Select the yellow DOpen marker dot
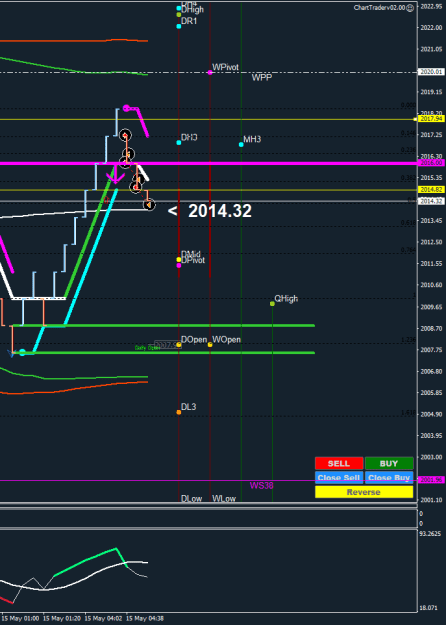Image resolution: width=446 pixels, height=625 pixels. tap(179, 344)
